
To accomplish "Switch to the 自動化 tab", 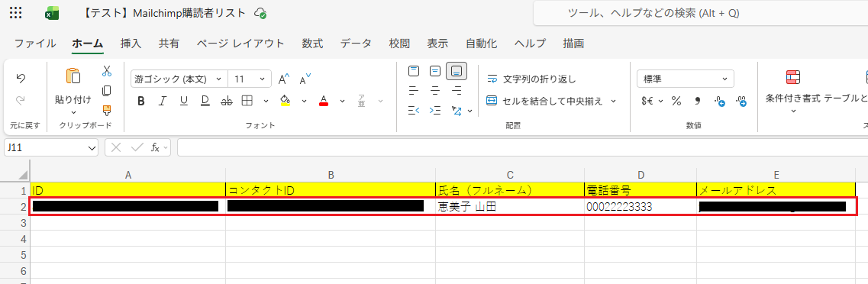I will point(481,44).
